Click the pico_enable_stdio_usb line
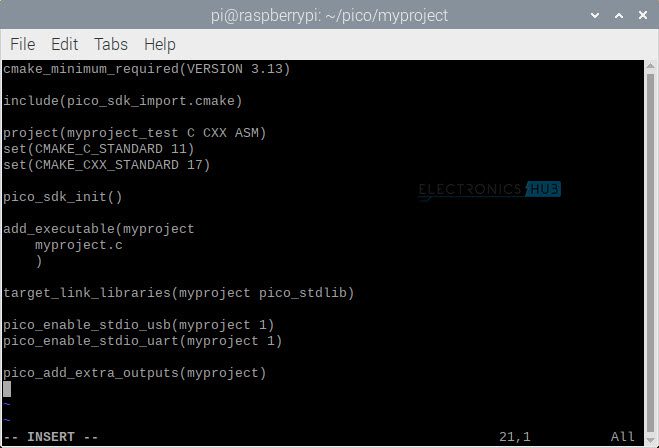This screenshot has height=448, width=659. tap(138, 325)
